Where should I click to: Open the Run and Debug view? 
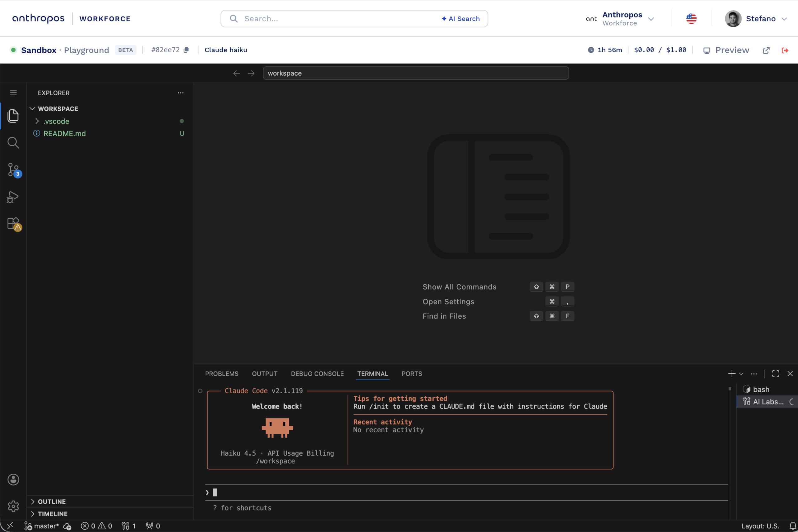point(13,197)
